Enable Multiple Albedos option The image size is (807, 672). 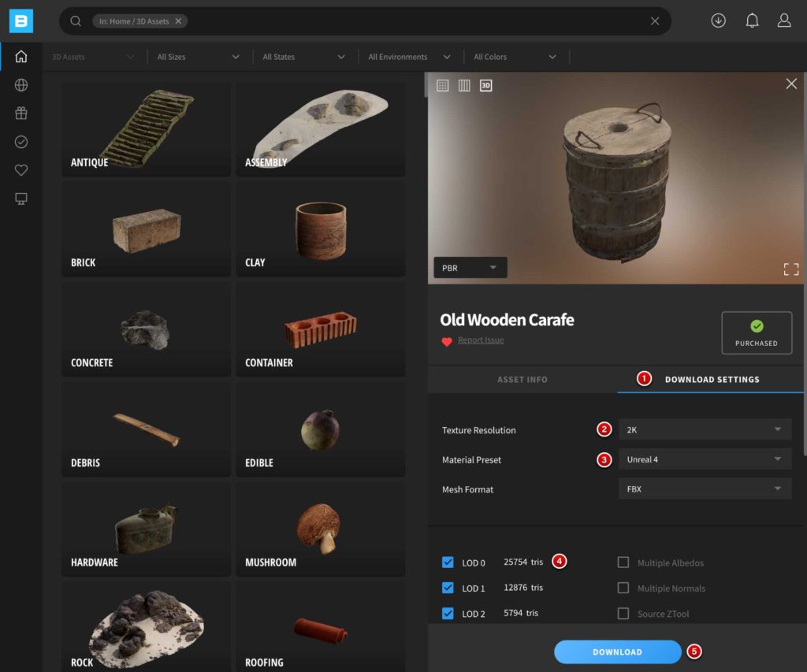click(623, 562)
